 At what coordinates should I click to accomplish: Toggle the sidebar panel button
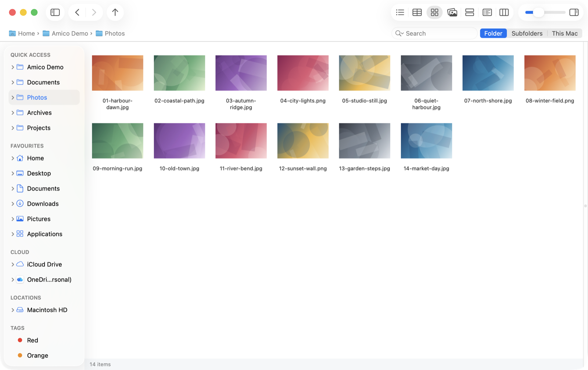click(x=55, y=13)
